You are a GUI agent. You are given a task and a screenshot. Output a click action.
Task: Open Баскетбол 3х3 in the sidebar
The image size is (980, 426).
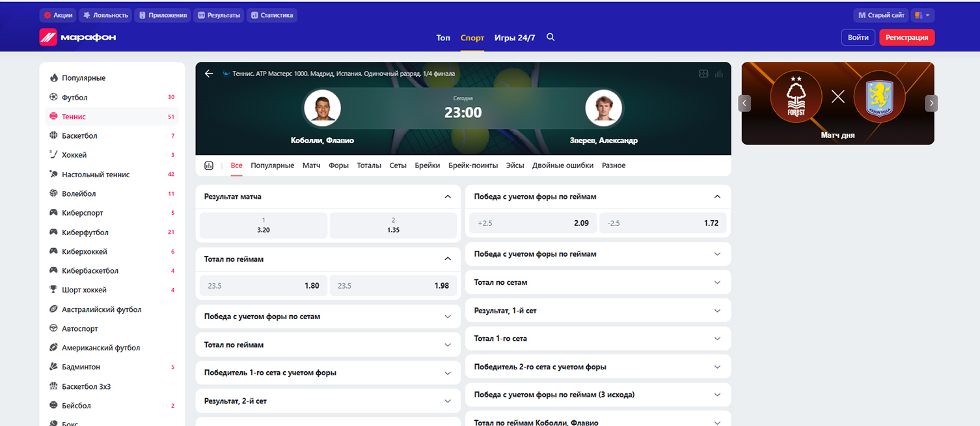[111, 386]
